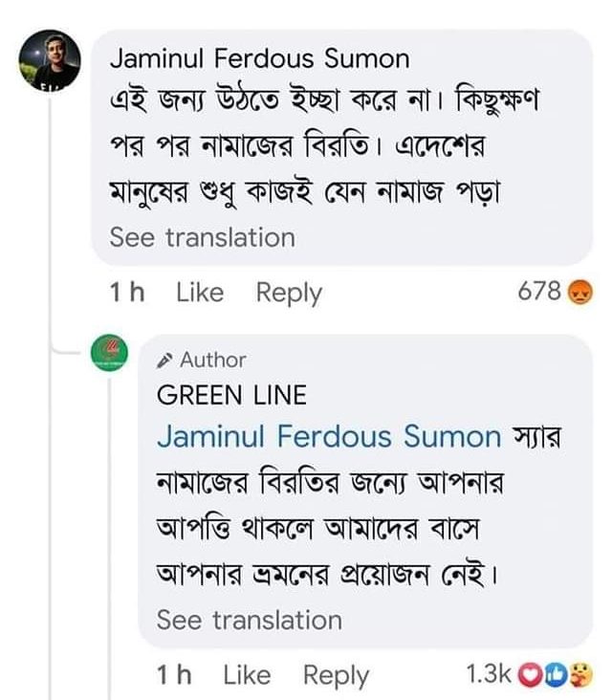Viewport: 612px width, 700px height.
Task: Click the blue thumbs-up reaction icon
Action: coord(555,675)
